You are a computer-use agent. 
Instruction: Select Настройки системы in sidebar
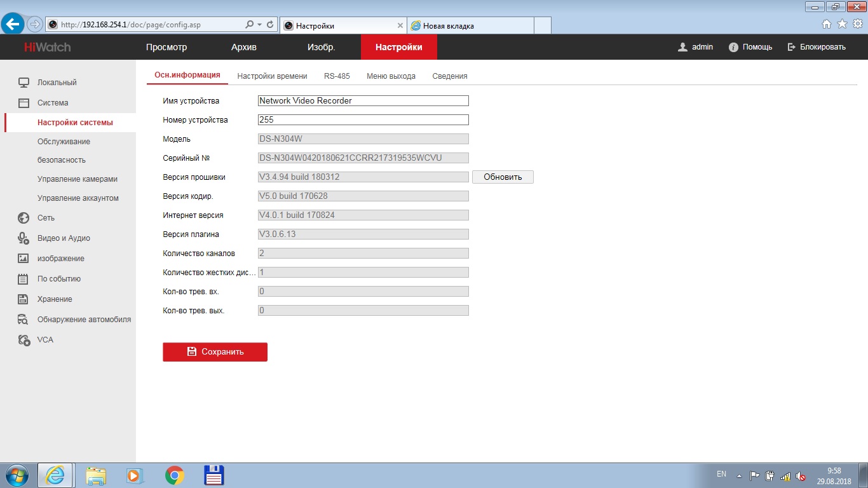pos(75,123)
